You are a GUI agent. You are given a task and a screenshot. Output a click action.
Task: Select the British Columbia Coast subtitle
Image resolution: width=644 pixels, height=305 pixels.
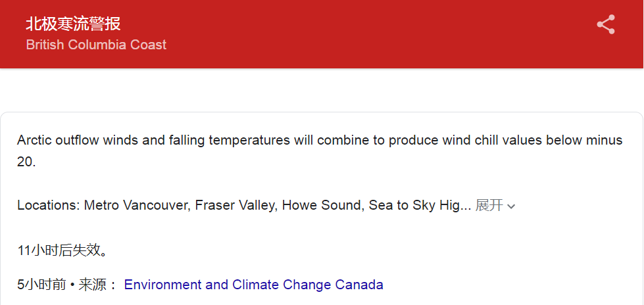click(96, 44)
